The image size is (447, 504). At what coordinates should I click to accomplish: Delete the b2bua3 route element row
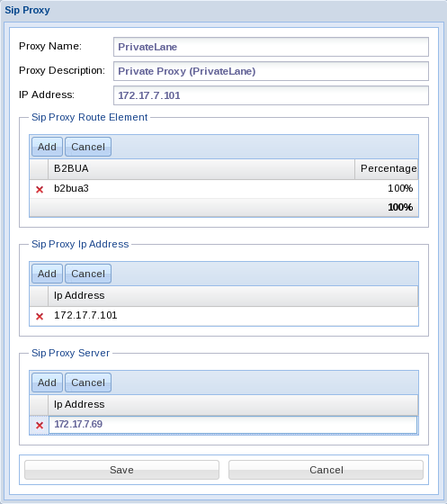(x=40, y=189)
